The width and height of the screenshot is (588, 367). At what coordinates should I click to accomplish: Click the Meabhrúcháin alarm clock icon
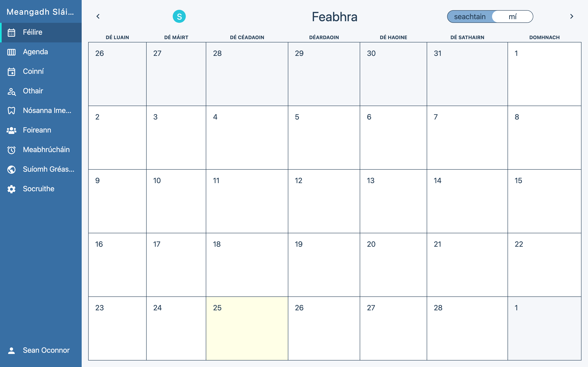(x=11, y=150)
